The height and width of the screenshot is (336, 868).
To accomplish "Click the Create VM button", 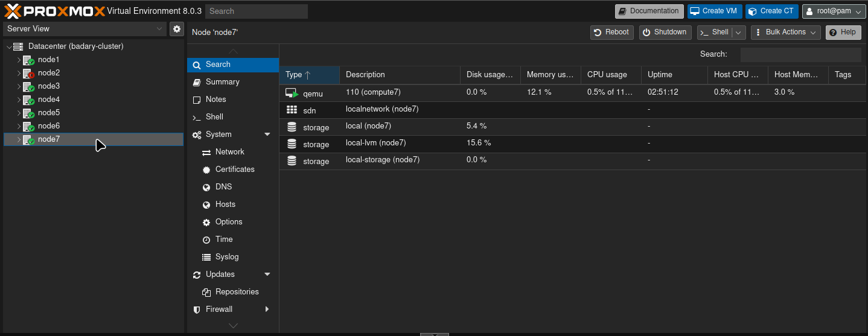I will click(x=715, y=11).
